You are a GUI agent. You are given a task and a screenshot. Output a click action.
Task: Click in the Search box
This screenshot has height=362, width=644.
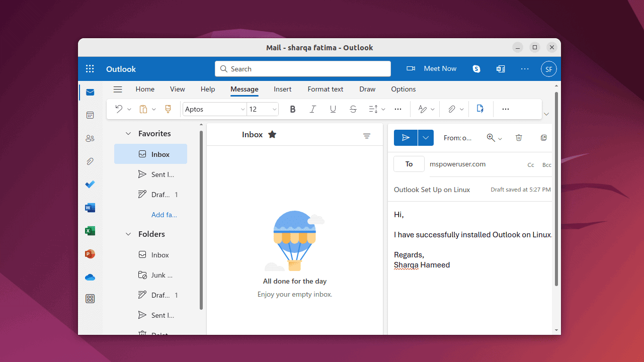pos(303,69)
